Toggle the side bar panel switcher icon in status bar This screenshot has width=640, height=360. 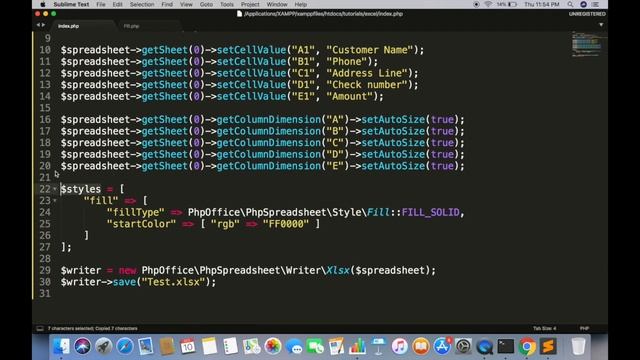tap(40, 328)
